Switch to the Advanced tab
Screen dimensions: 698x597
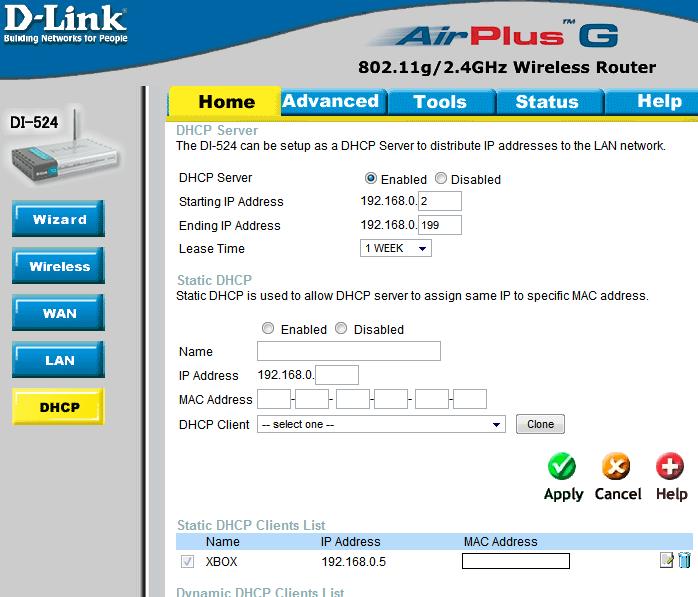click(x=330, y=102)
